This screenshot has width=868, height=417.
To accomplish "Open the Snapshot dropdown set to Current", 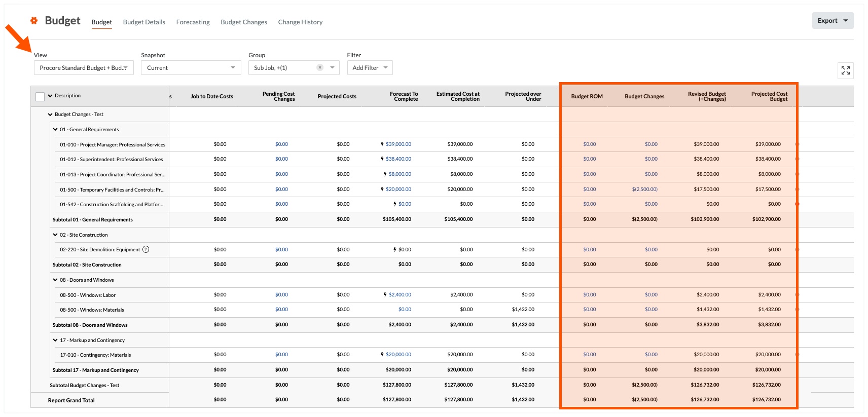I will pos(191,68).
